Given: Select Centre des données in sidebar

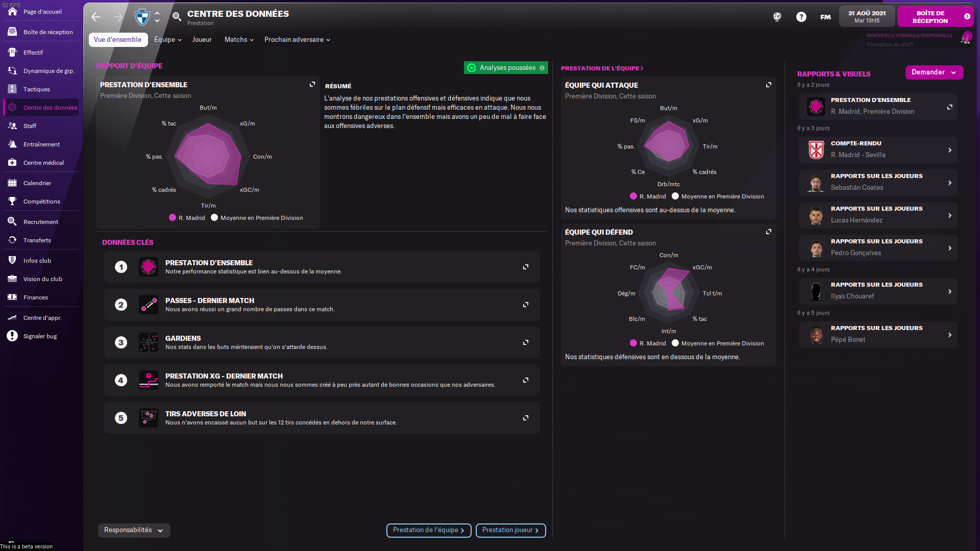Looking at the screenshot, I should tap(41, 107).
